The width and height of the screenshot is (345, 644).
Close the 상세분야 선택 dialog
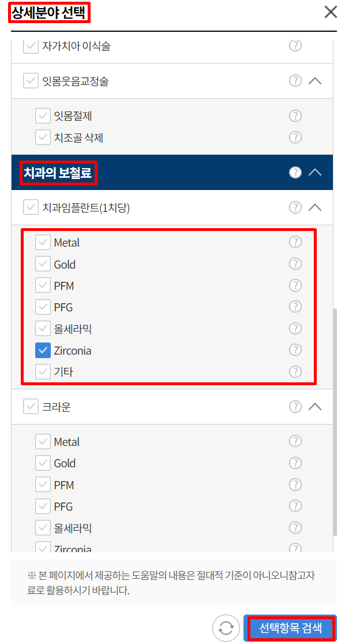click(x=330, y=12)
